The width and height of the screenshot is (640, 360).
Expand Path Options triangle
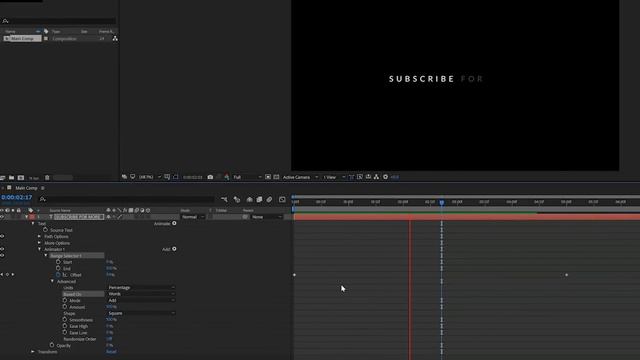coord(40,236)
